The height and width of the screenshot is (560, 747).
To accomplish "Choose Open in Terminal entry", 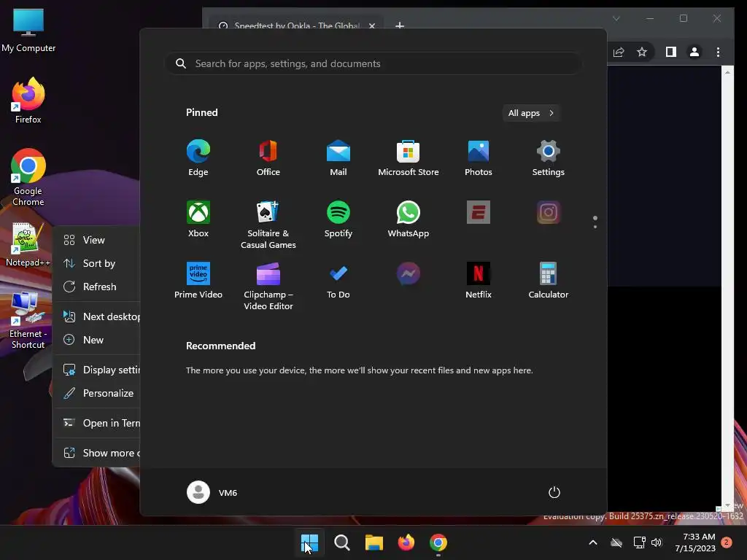I will pos(97,424).
